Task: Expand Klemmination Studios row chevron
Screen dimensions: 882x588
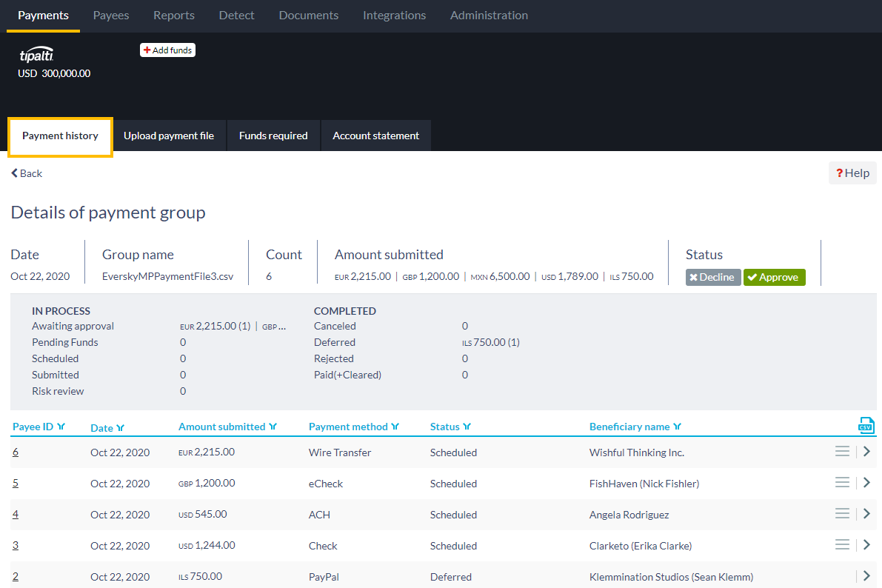Action: click(x=866, y=576)
